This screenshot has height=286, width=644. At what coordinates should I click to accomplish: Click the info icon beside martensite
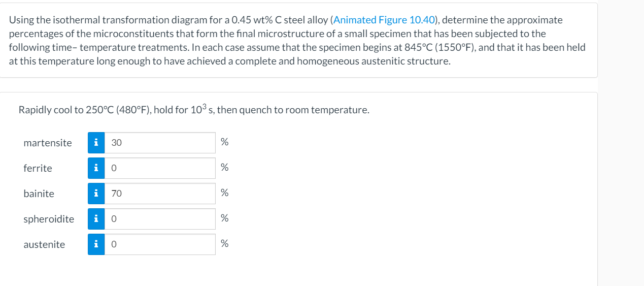click(96, 143)
